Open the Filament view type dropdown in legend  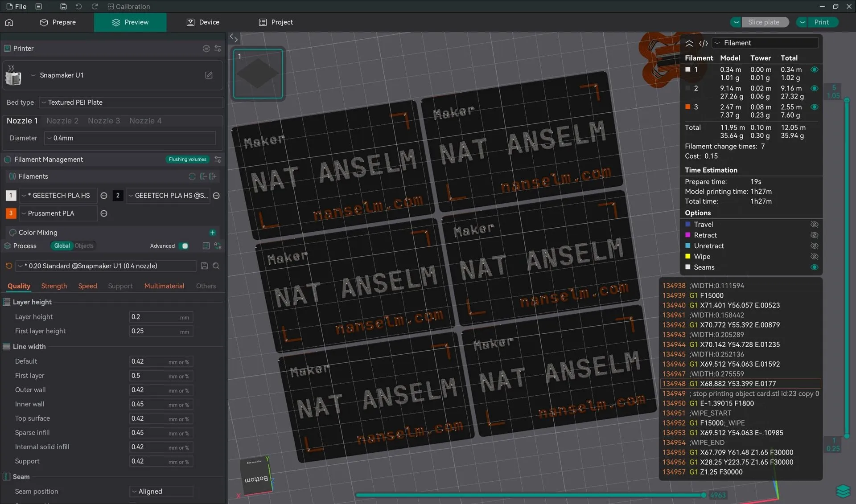point(765,43)
